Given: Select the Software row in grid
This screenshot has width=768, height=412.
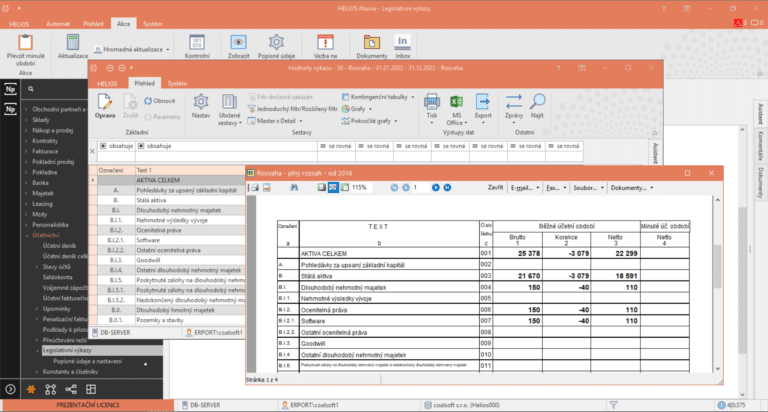Looking at the screenshot, I should 171,240.
